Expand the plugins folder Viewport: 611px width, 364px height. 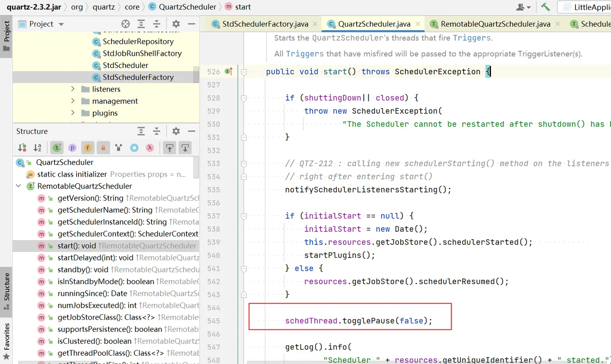[x=73, y=113]
